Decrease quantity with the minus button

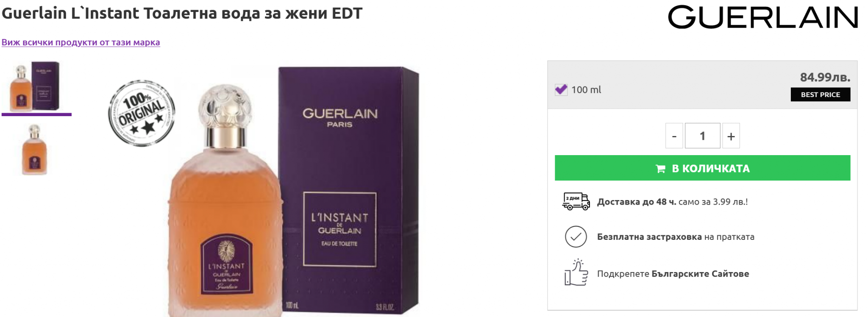(674, 136)
